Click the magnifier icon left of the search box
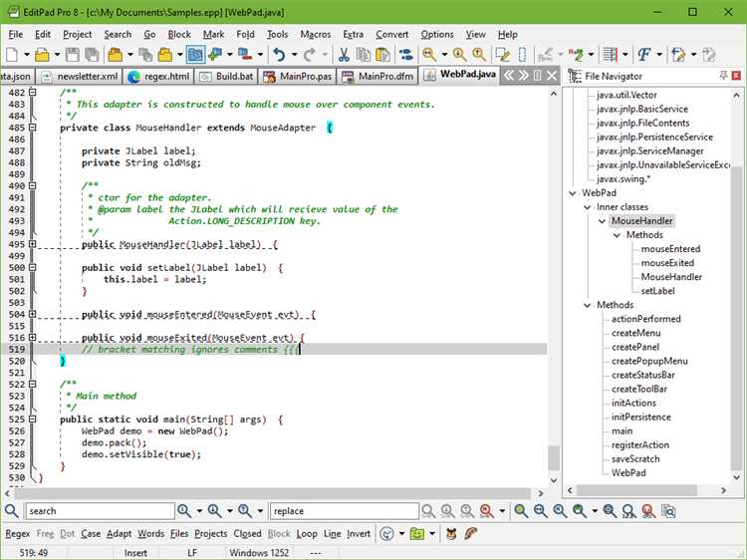 coord(12,511)
